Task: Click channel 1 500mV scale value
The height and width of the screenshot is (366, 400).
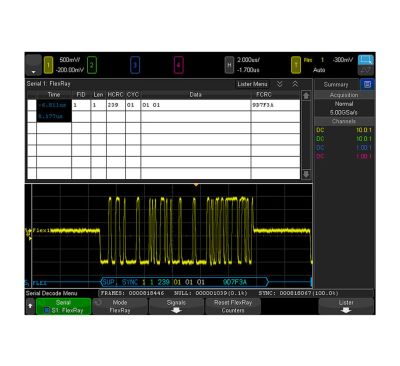Action: pos(70,60)
